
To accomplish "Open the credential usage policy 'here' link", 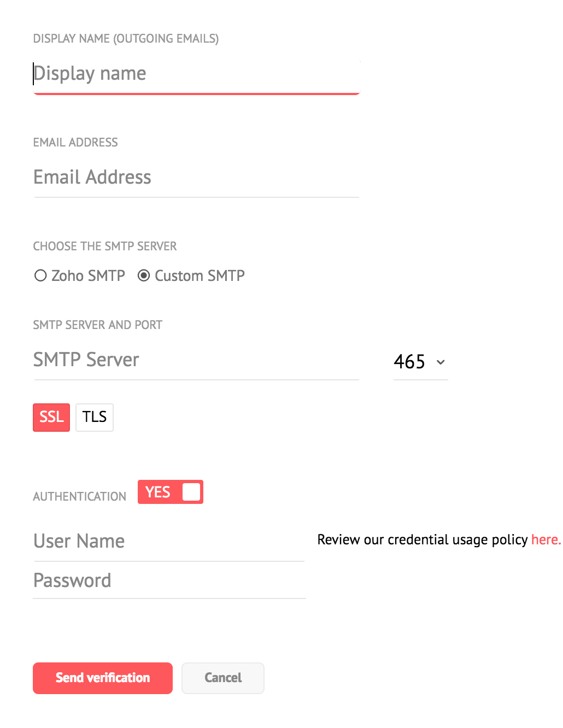I will coord(546,540).
